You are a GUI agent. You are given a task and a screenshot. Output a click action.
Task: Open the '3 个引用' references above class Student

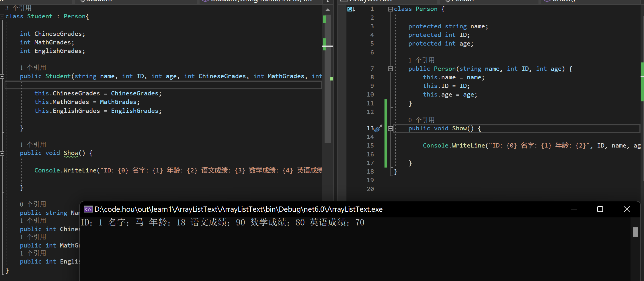point(18,8)
